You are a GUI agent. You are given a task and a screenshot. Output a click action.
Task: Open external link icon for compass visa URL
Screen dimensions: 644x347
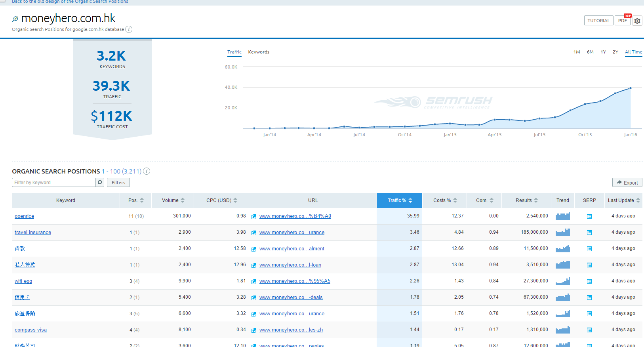coord(254,330)
